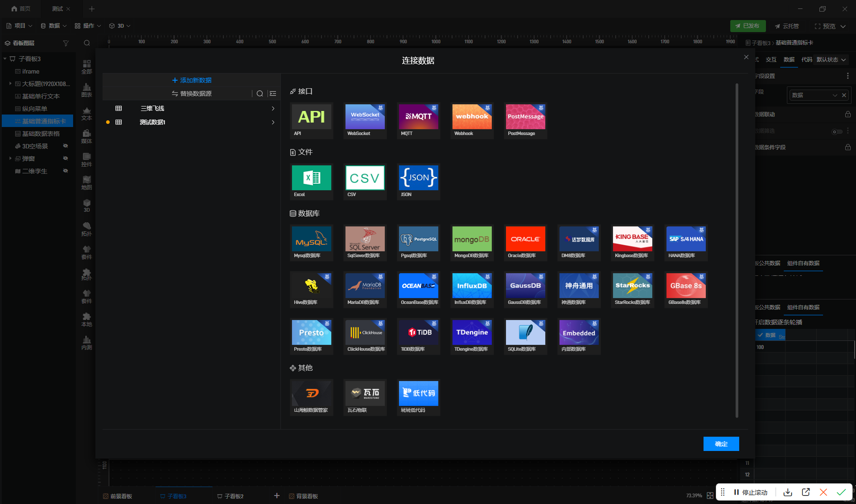Click the 已发布 published button
This screenshot has width=856, height=504.
[x=748, y=26]
